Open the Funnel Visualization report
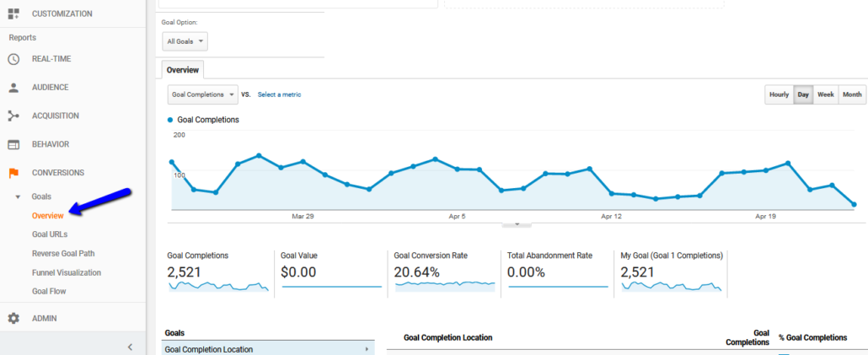This screenshot has height=355, width=868. pos(66,272)
